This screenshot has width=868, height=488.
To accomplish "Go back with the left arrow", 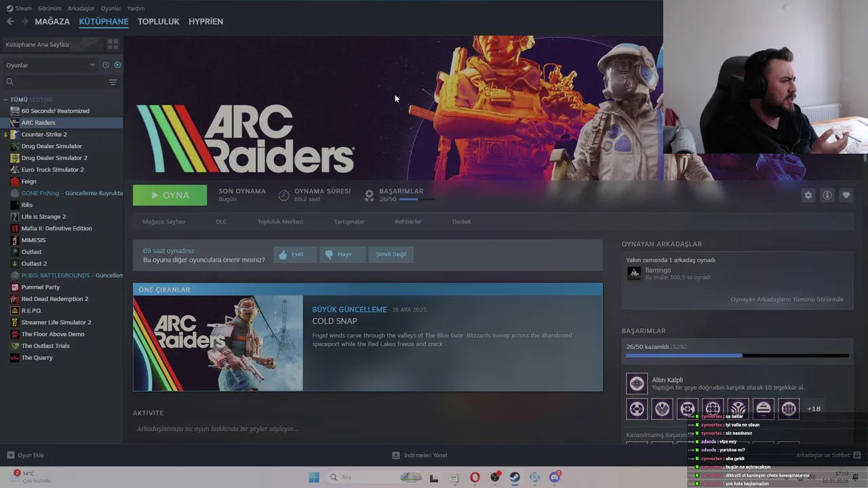I will pyautogui.click(x=10, y=22).
